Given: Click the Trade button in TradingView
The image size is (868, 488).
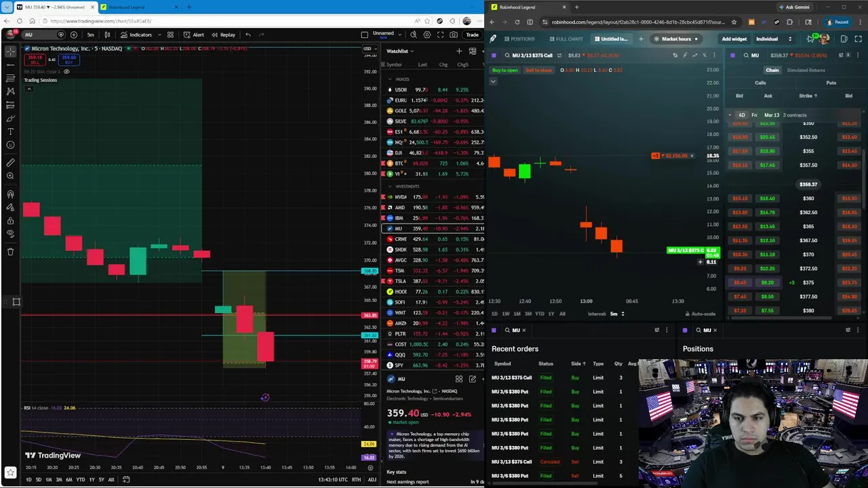Looking at the screenshot, I should [x=472, y=35].
